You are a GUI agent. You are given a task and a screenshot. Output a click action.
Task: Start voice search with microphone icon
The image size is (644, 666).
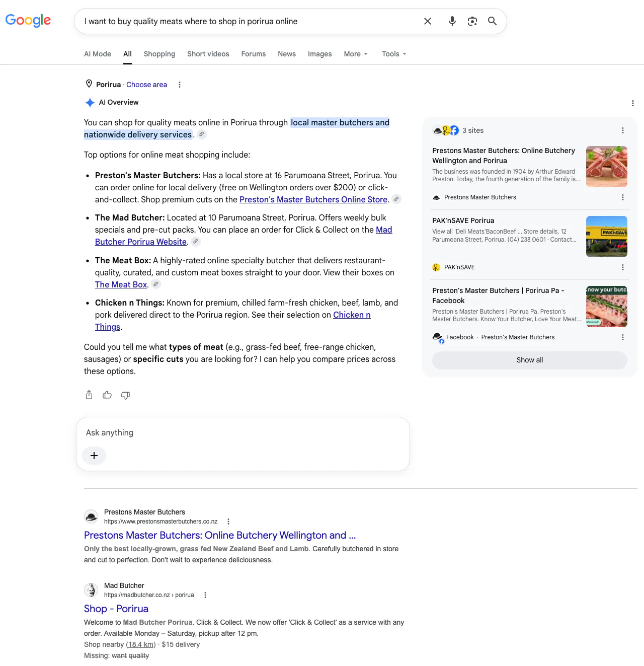pyautogui.click(x=452, y=21)
